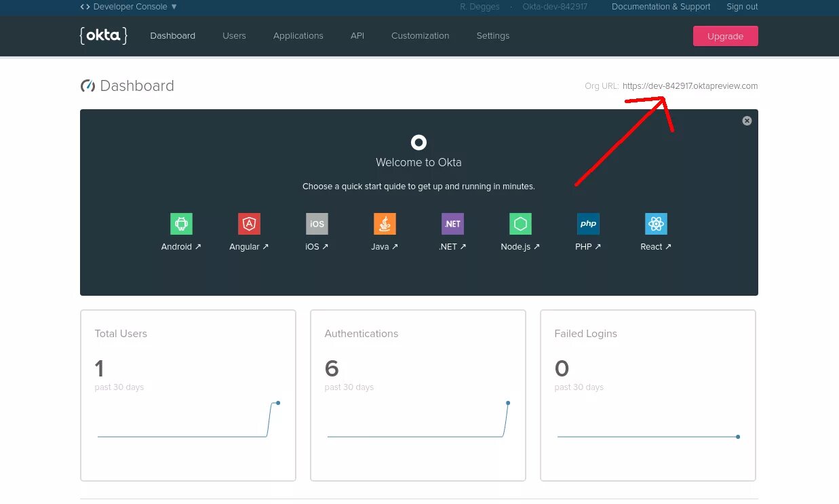The height and width of the screenshot is (504, 839).
Task: Switch to the Users section
Action: pyautogui.click(x=234, y=35)
